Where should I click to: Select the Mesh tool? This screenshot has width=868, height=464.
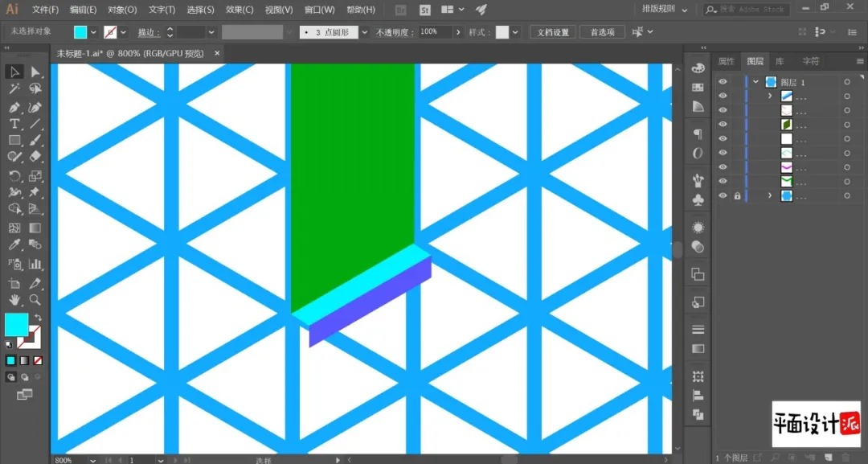pos(14,228)
